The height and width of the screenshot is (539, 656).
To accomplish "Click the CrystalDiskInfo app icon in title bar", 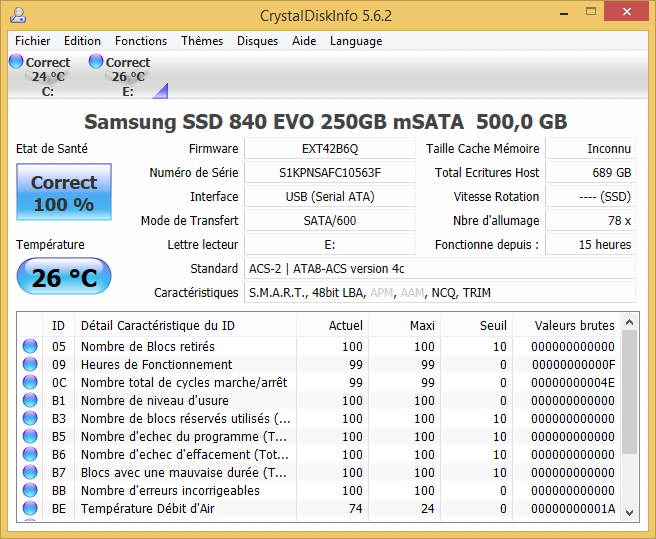I will [x=18, y=15].
